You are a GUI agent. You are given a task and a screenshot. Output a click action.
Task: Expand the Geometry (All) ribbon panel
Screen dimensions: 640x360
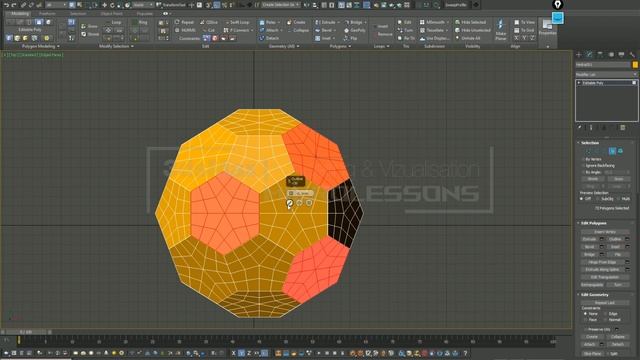coord(284,47)
